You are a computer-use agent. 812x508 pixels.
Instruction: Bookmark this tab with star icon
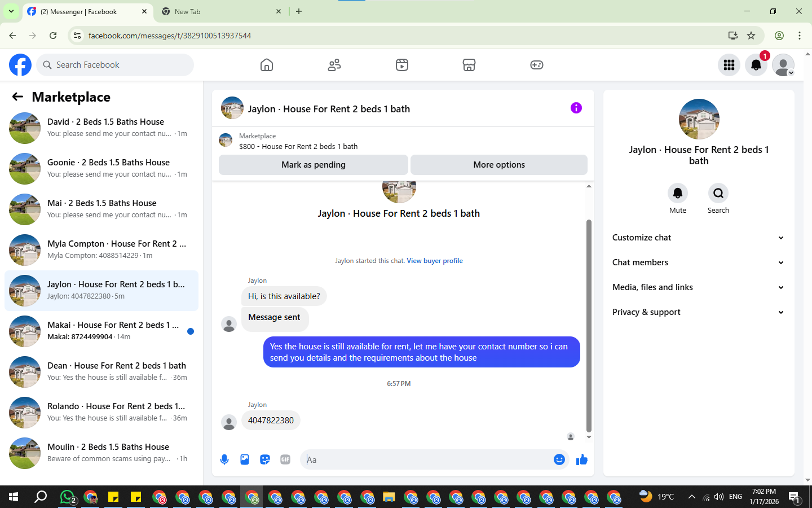click(x=751, y=36)
